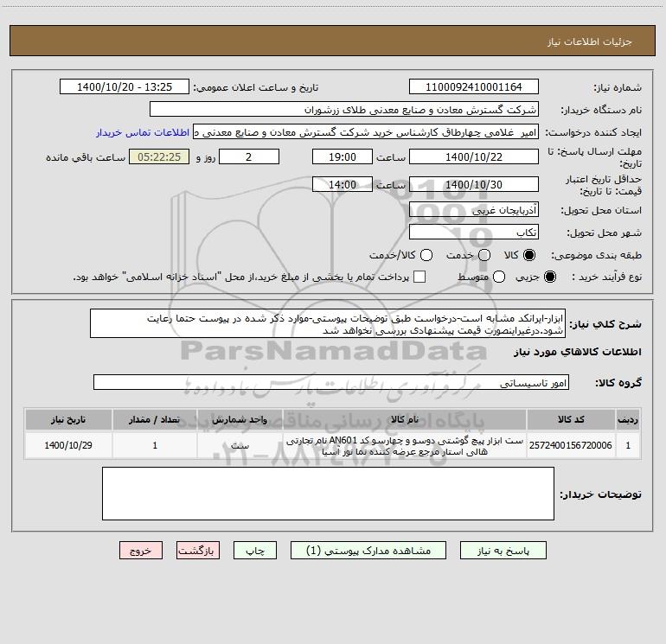Tick the اسناد خزانه اسلامی payment checkbox
The width and height of the screenshot is (666, 644).
[x=419, y=277]
